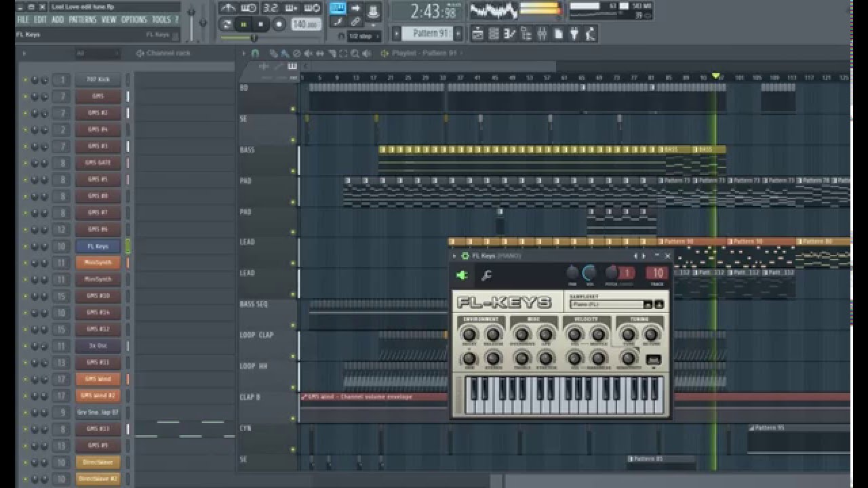The height and width of the screenshot is (488, 868).
Task: Select the FL Keys channel button
Action: pyautogui.click(x=98, y=246)
